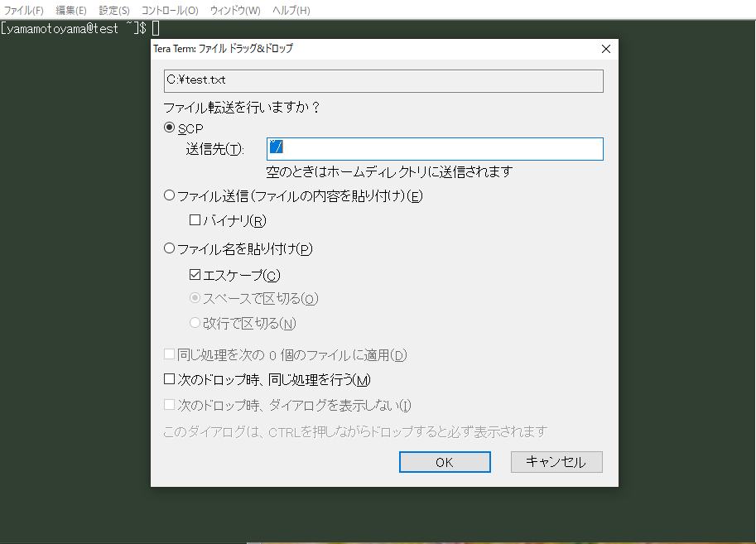
Task: Open the ヘルプ(H) menu
Action: pyautogui.click(x=291, y=10)
